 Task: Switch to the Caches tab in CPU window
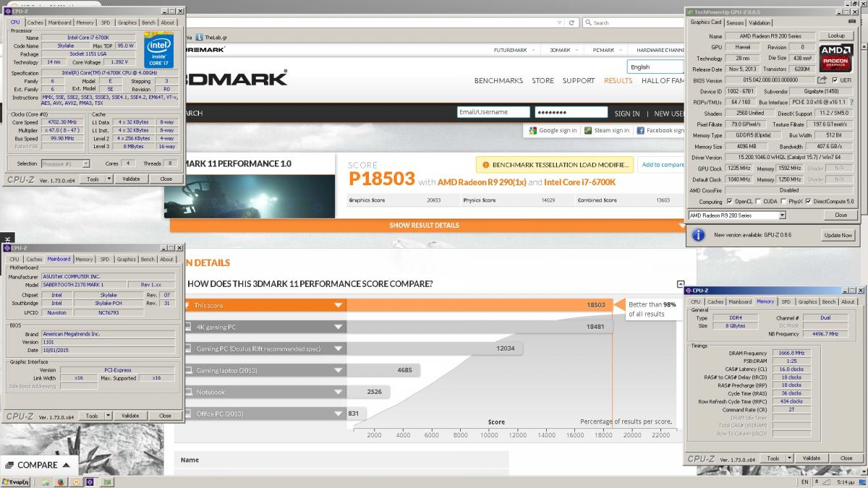[35, 22]
